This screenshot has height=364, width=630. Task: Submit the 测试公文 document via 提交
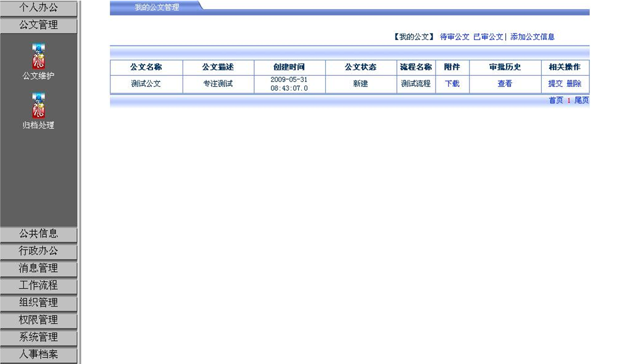pos(555,83)
